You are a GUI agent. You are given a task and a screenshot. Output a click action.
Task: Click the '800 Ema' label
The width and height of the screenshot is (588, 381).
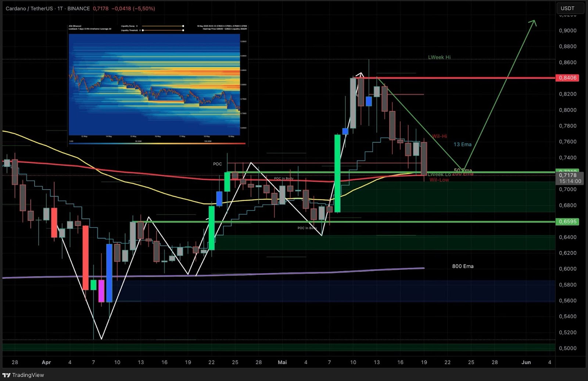(x=463, y=266)
